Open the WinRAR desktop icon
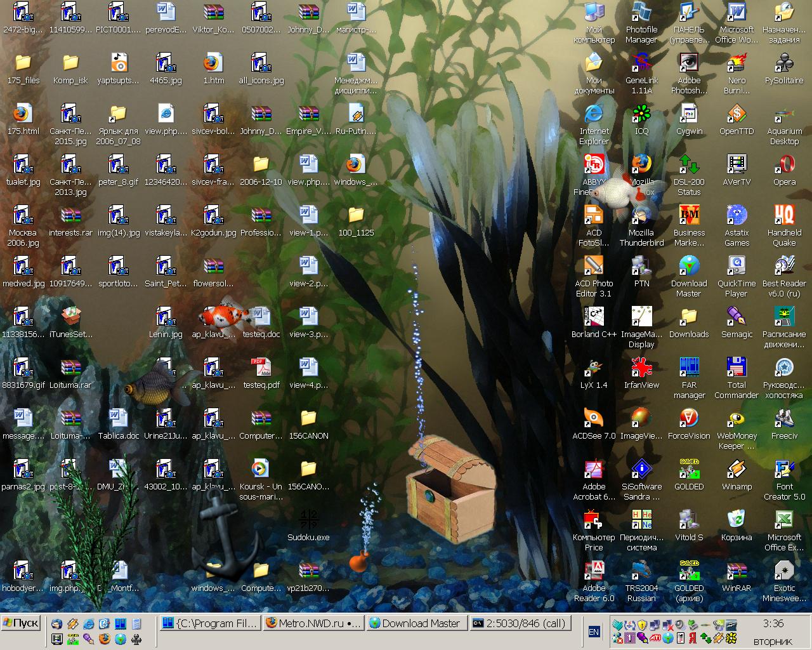This screenshot has width=812, height=650. [x=736, y=571]
